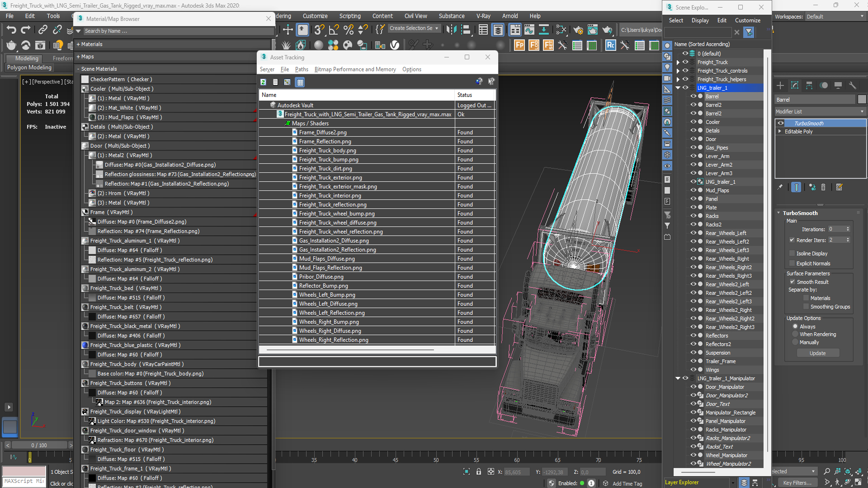The width and height of the screenshot is (868, 488).
Task: Open the Align tool icon
Action: point(466,30)
